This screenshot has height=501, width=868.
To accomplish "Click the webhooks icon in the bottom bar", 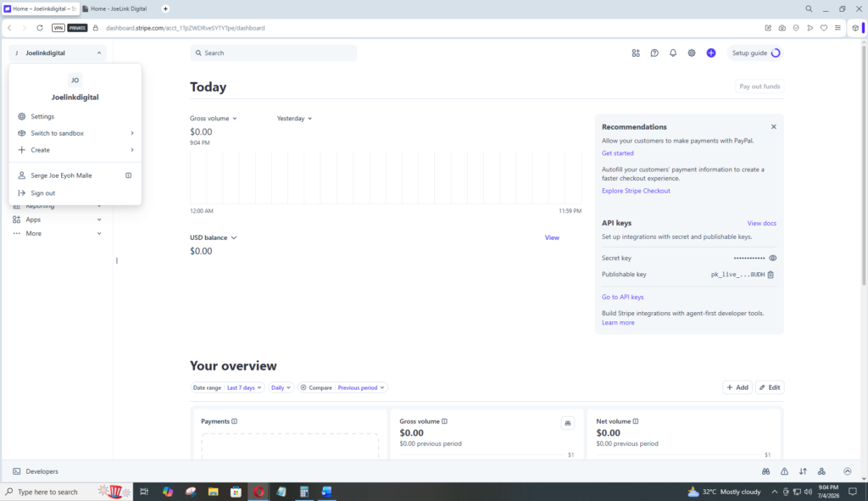I will click(821, 471).
